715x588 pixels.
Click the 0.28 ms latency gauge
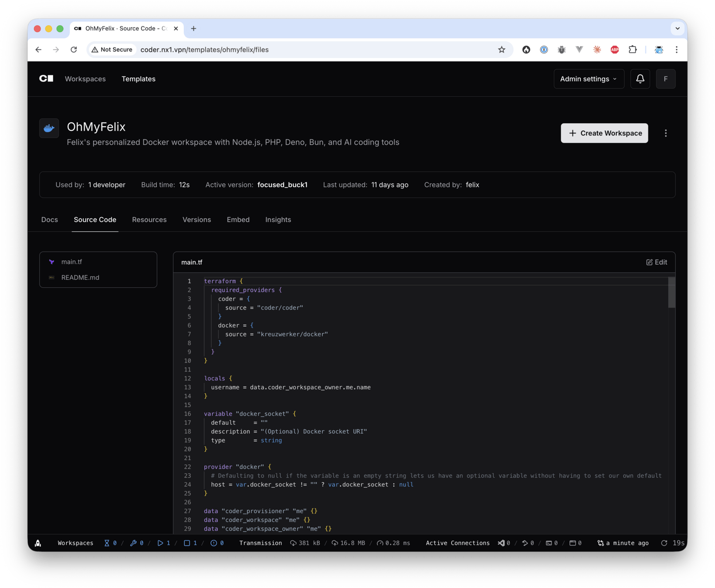click(x=393, y=543)
